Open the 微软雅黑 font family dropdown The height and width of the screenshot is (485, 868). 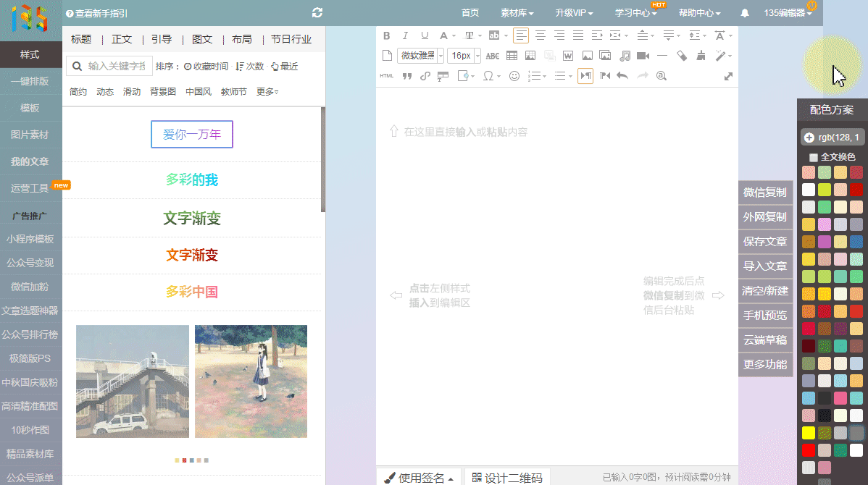coord(420,56)
